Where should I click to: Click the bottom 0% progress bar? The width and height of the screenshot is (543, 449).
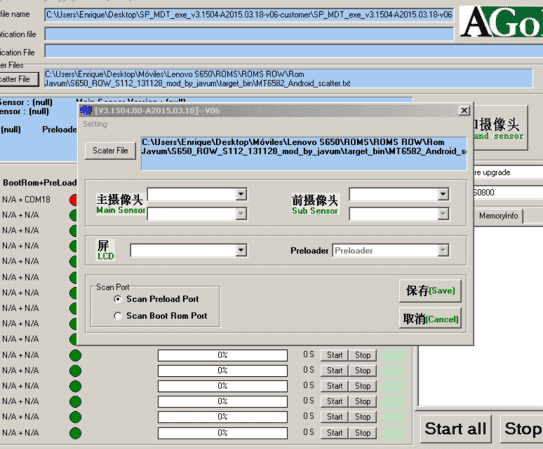(222, 433)
